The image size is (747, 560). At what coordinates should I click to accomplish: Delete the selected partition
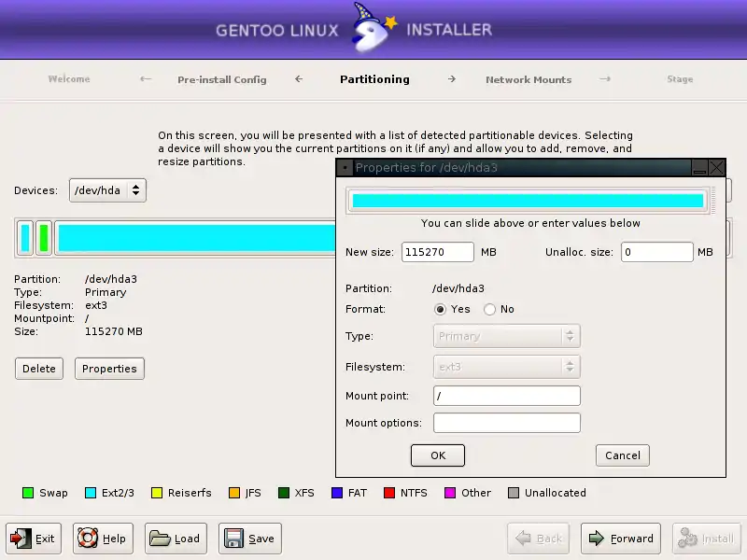tap(39, 369)
